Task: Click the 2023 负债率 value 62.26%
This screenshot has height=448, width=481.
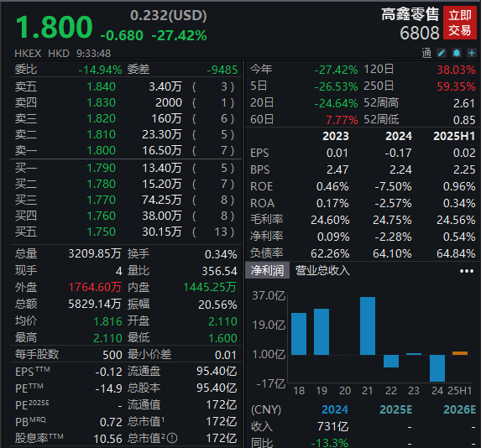Action: tap(330, 253)
